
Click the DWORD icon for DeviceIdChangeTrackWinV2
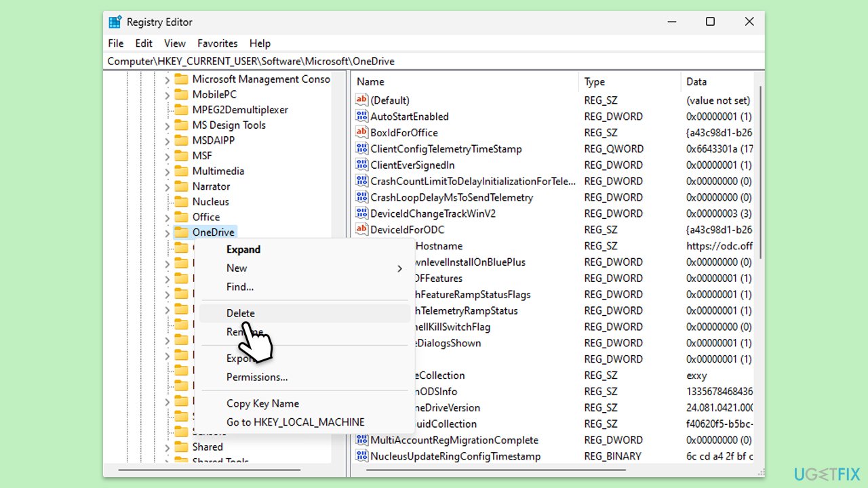tap(361, 213)
